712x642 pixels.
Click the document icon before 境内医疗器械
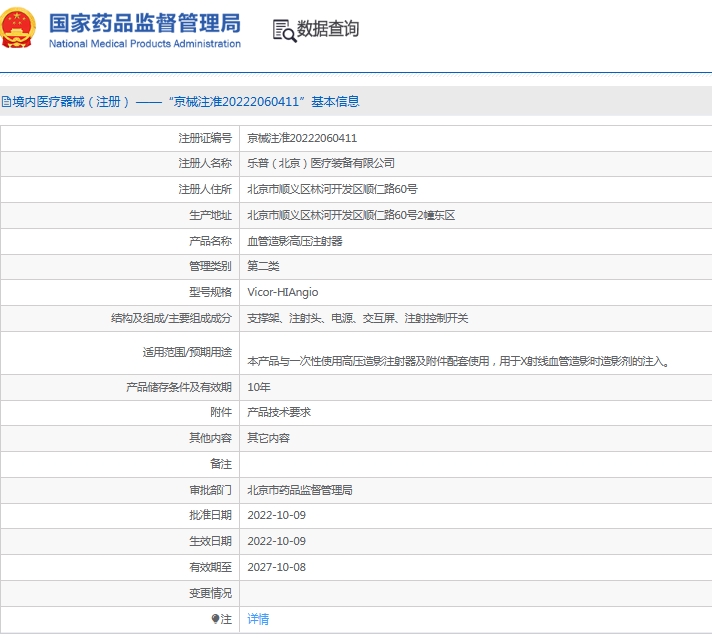[6, 102]
